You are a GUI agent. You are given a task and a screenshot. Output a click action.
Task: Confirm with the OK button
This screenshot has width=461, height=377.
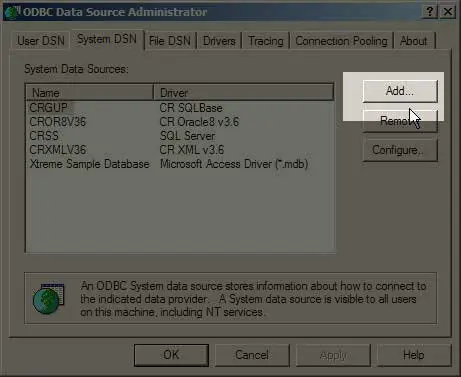171,355
